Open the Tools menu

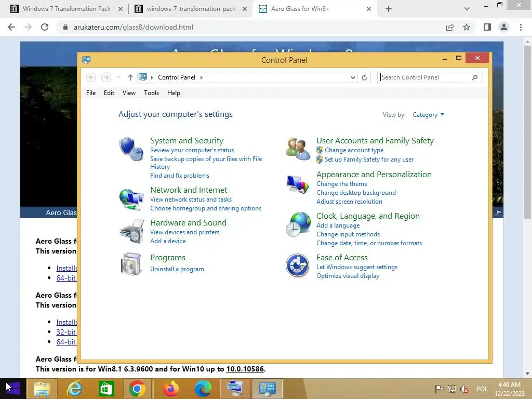point(151,93)
